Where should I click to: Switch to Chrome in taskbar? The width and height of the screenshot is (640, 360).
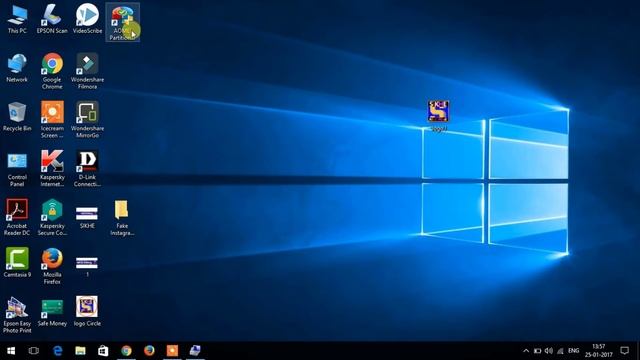pos(126,351)
